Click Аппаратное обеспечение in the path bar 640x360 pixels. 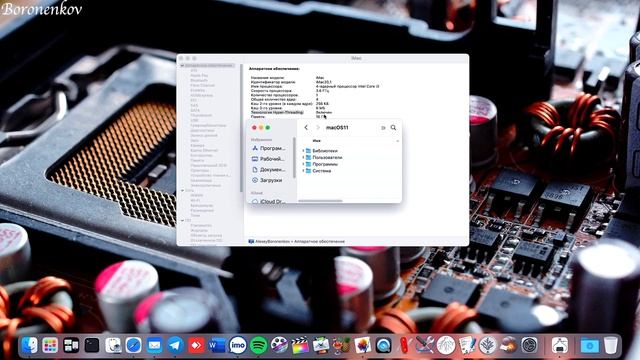(x=320, y=242)
